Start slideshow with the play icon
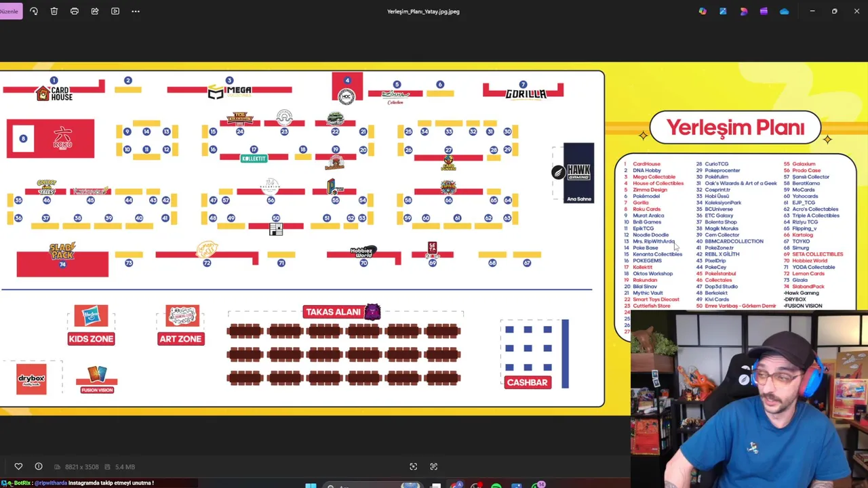Screen dimensions: 868x488 [x=115, y=11]
